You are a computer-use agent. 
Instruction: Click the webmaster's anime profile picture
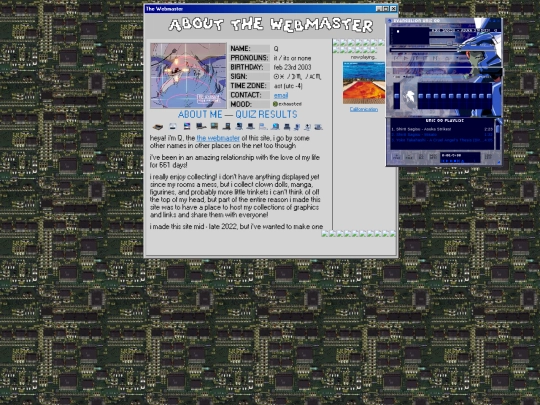pyautogui.click(x=188, y=76)
